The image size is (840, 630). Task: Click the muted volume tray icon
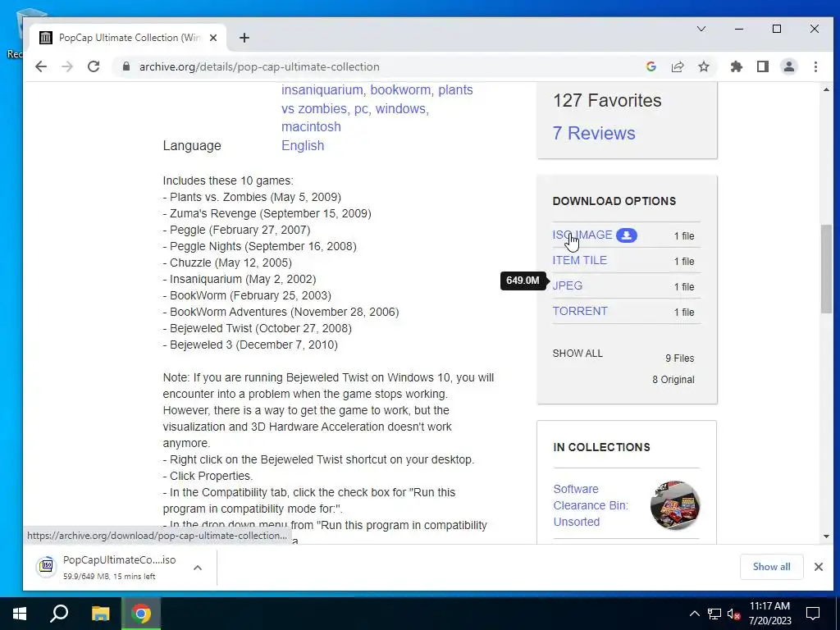point(733,614)
